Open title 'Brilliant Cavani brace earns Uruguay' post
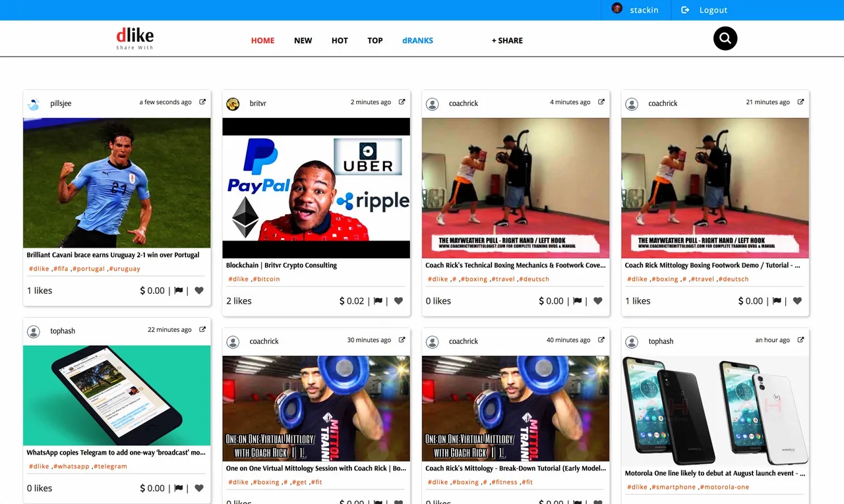 (x=113, y=255)
